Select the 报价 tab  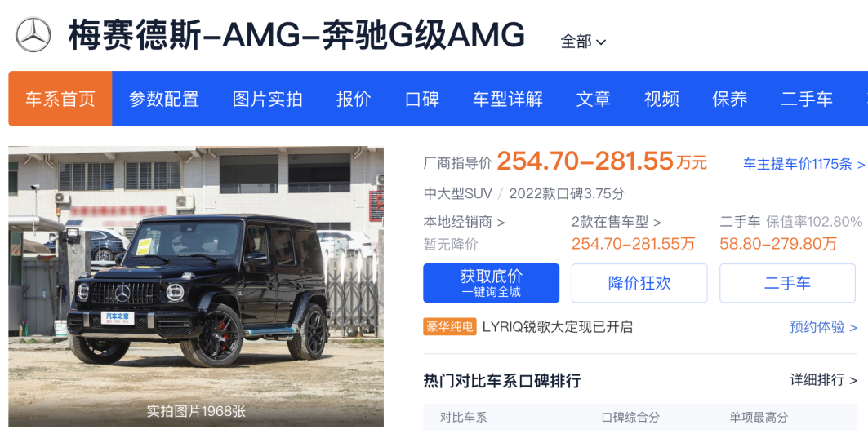pyautogui.click(x=354, y=99)
